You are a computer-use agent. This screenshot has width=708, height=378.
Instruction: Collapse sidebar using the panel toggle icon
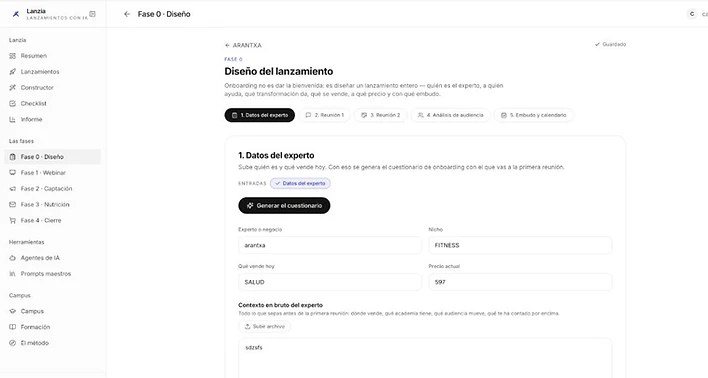coord(92,14)
